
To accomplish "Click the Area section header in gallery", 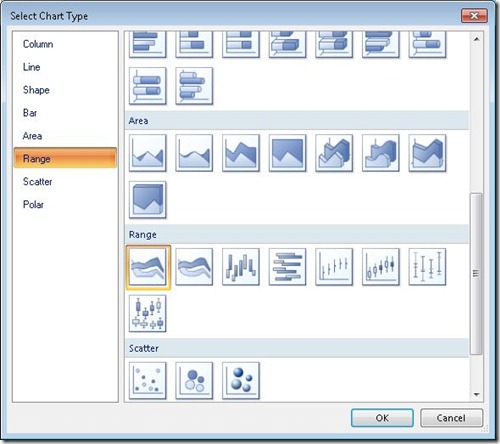I will (x=297, y=121).
